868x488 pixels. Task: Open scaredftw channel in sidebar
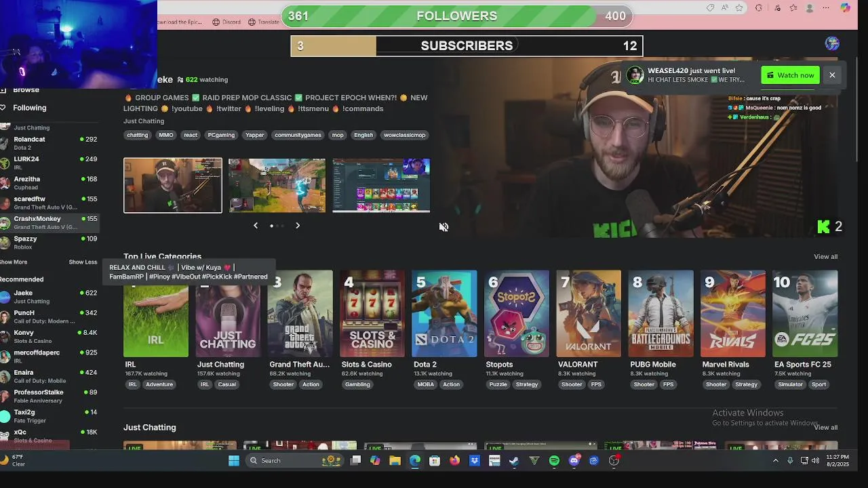[49, 203]
